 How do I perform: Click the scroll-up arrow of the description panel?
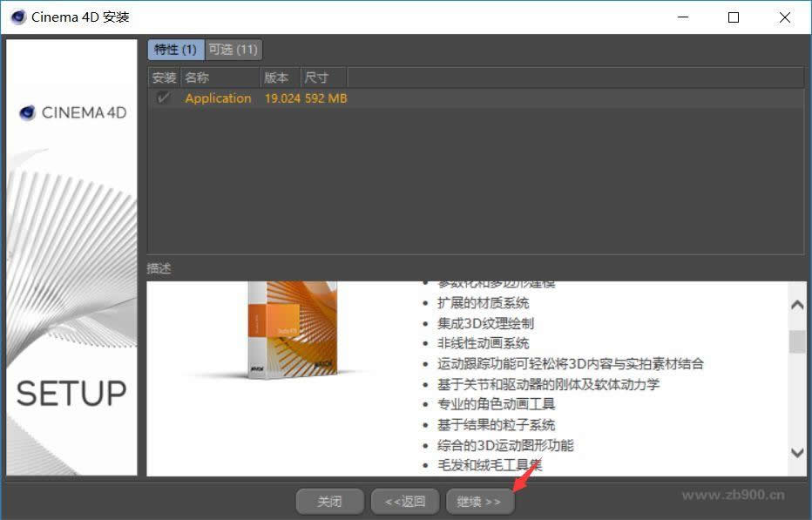(796, 304)
